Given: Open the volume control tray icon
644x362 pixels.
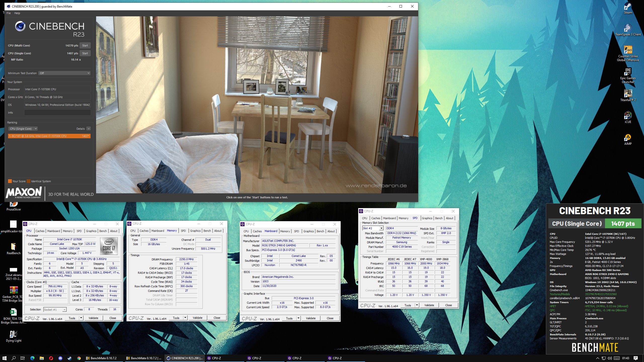Looking at the screenshot, I should click(x=610, y=358).
